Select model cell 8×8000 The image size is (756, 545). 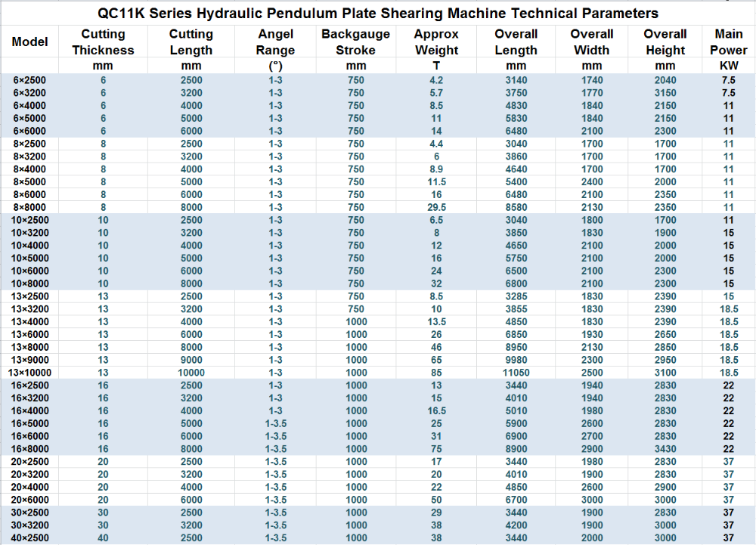click(x=29, y=207)
